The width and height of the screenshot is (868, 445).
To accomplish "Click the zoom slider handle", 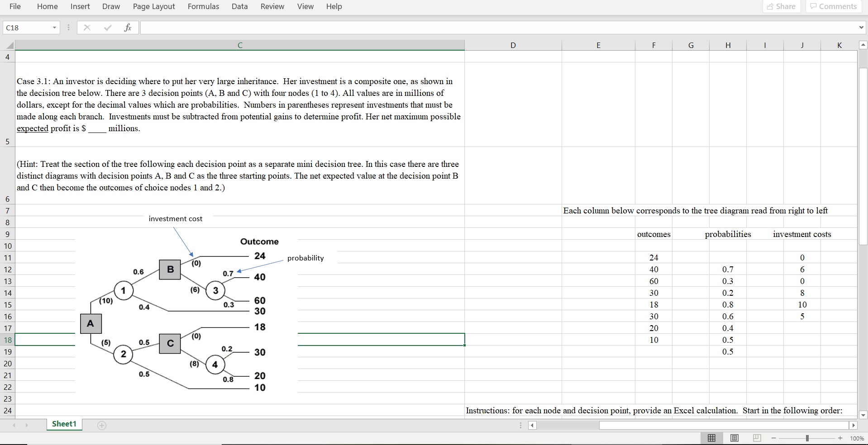I will point(807,438).
